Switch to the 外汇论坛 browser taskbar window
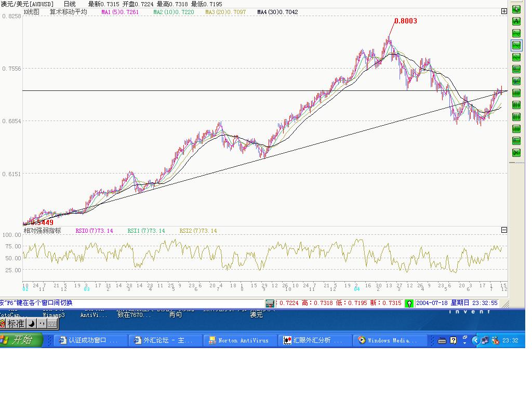The height and width of the screenshot is (399, 532). 165,340
